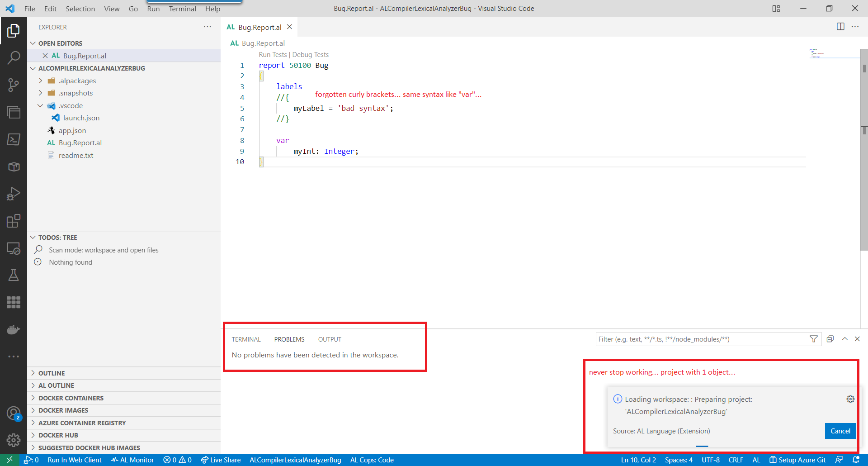Open the Docker whale view
Image resolution: width=868 pixels, height=466 pixels.
(x=14, y=329)
